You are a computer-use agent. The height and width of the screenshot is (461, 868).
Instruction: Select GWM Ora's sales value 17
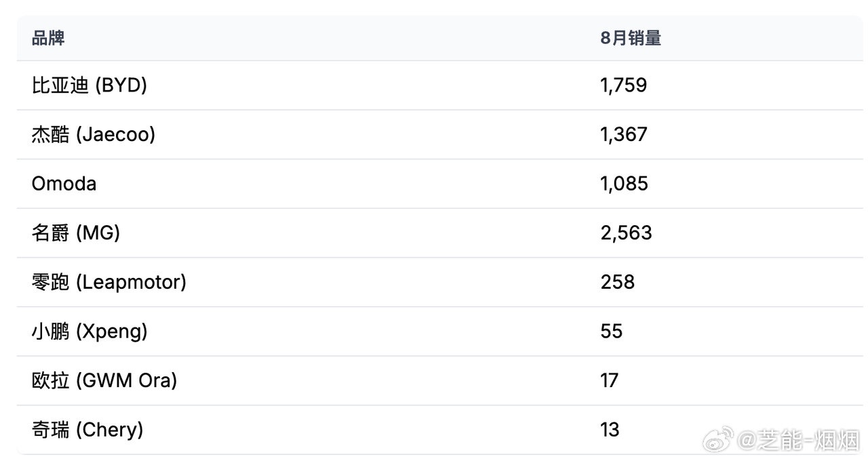[x=609, y=380]
